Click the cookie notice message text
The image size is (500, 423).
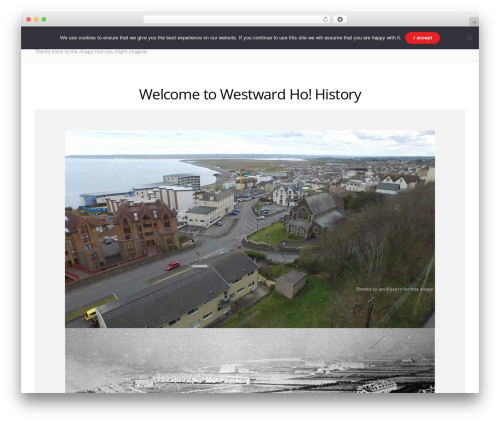(230, 38)
